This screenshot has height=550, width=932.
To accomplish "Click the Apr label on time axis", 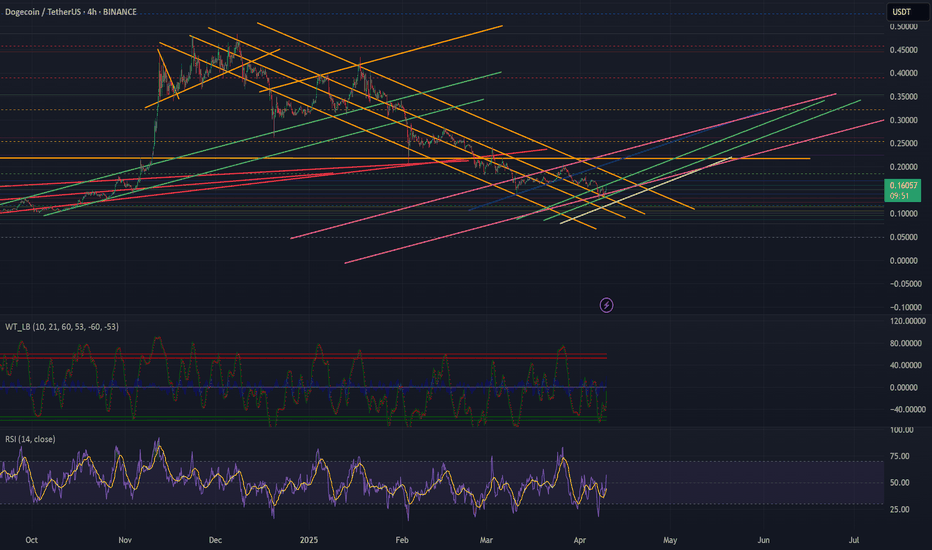I will point(580,540).
